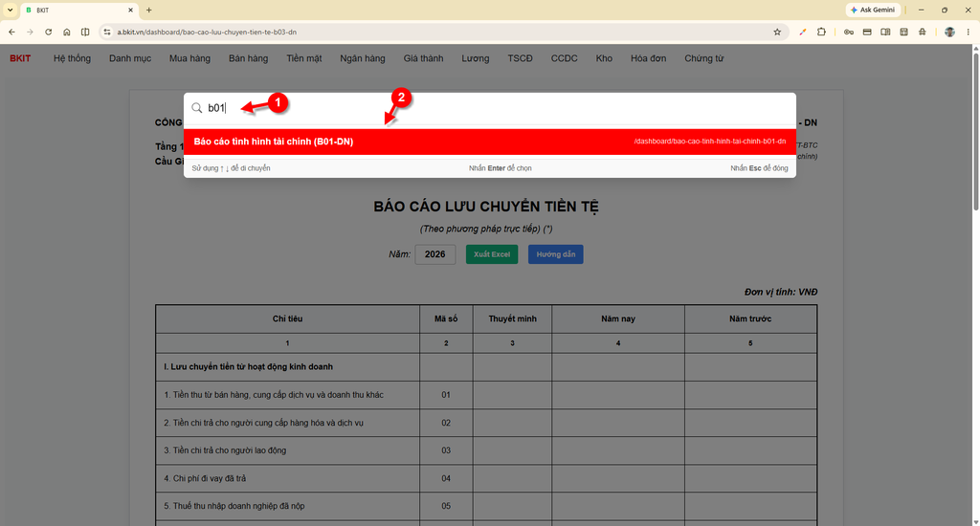This screenshot has height=526, width=980.
Task: Open the extensions puzzle icon
Action: coord(821,32)
